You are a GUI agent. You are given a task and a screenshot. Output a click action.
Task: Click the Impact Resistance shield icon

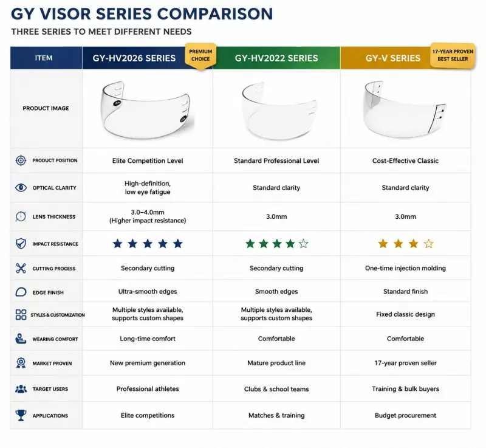point(21,244)
